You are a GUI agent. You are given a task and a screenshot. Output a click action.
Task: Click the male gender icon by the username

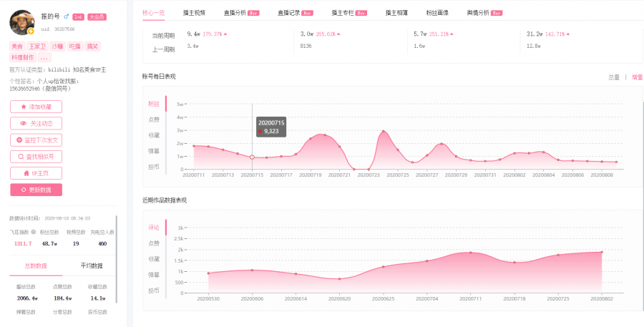[66, 17]
